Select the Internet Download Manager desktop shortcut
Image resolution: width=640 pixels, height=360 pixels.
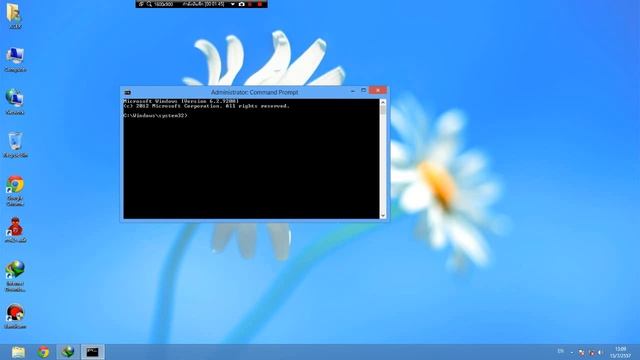tap(15, 276)
